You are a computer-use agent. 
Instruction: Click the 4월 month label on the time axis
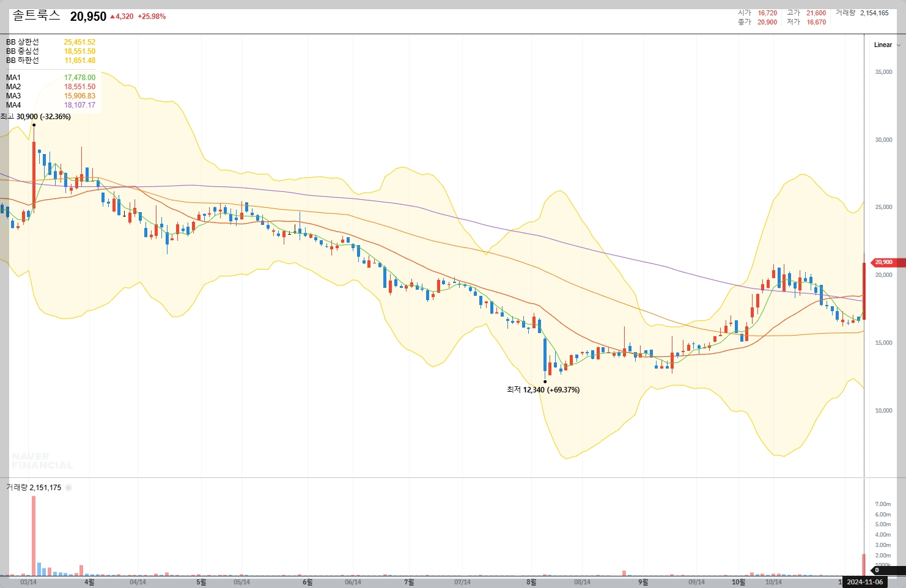(x=90, y=582)
